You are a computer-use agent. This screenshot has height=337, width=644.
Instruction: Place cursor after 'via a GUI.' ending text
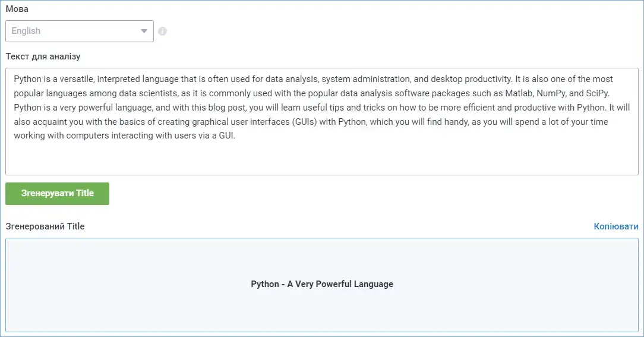click(236, 136)
